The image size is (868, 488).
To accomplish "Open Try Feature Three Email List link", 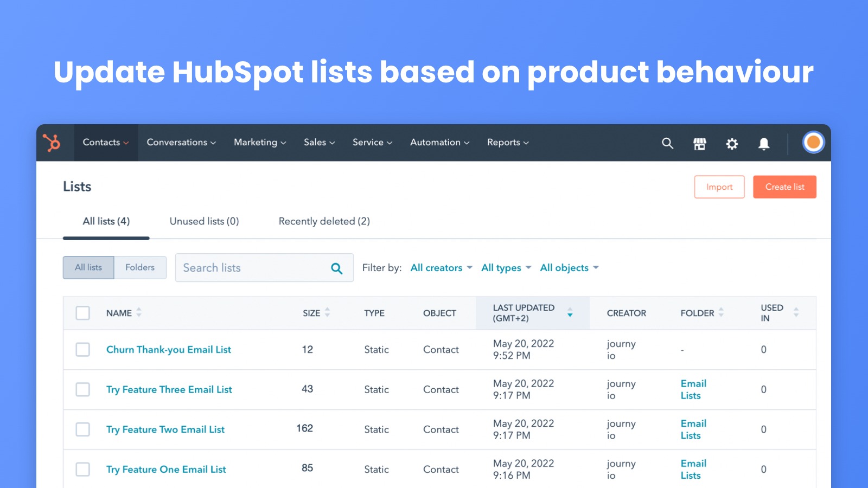I will point(169,390).
